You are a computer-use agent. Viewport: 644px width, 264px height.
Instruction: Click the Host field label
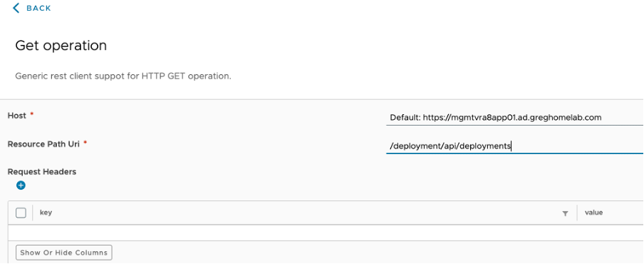point(17,116)
